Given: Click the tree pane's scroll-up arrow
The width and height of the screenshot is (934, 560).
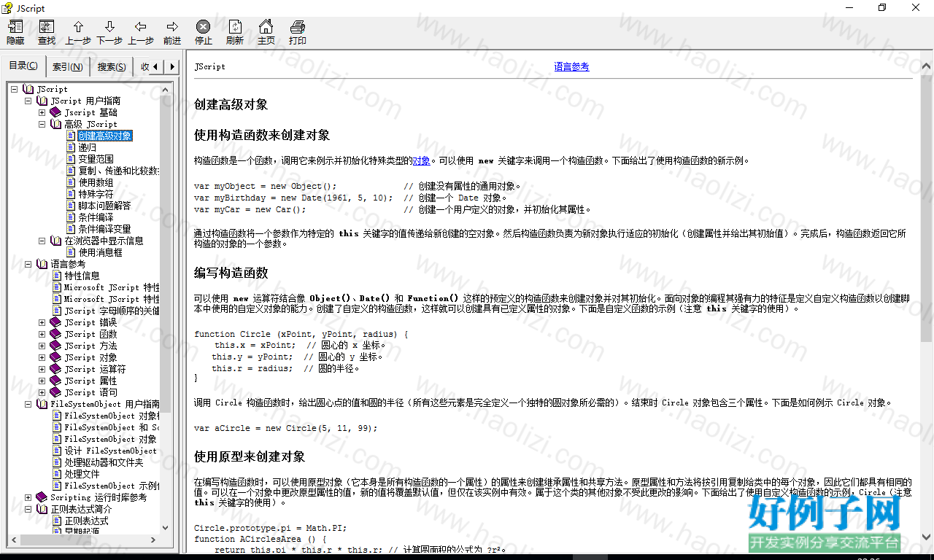Looking at the screenshot, I should pos(165,89).
